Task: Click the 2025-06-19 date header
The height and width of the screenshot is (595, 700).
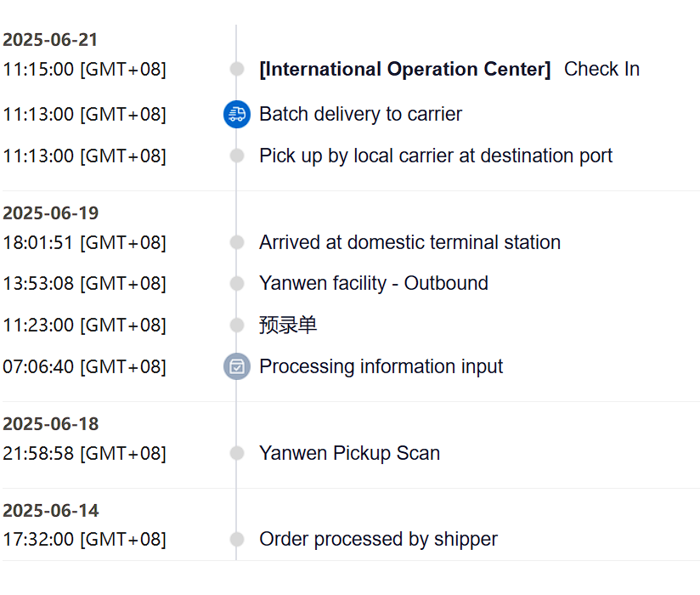Action: point(50,213)
